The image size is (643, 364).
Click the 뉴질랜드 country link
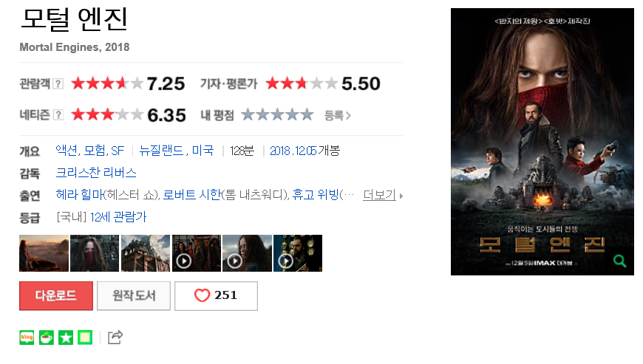(x=162, y=151)
